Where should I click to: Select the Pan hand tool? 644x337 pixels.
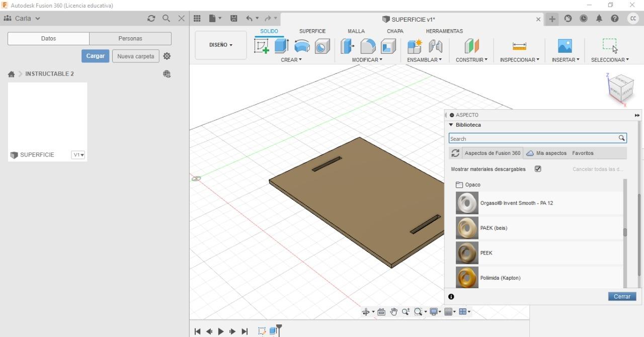[393, 312]
